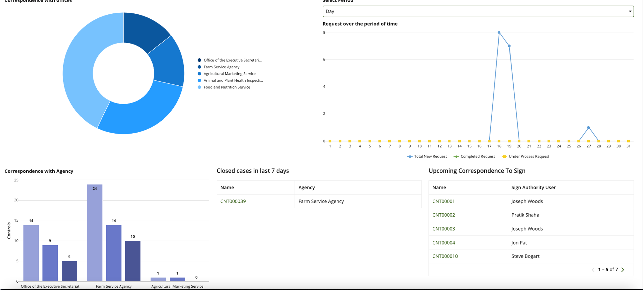This screenshot has width=644, height=297.
Task: Click the Agricultural Marketing Service axis label under bars
Action: [177, 286]
